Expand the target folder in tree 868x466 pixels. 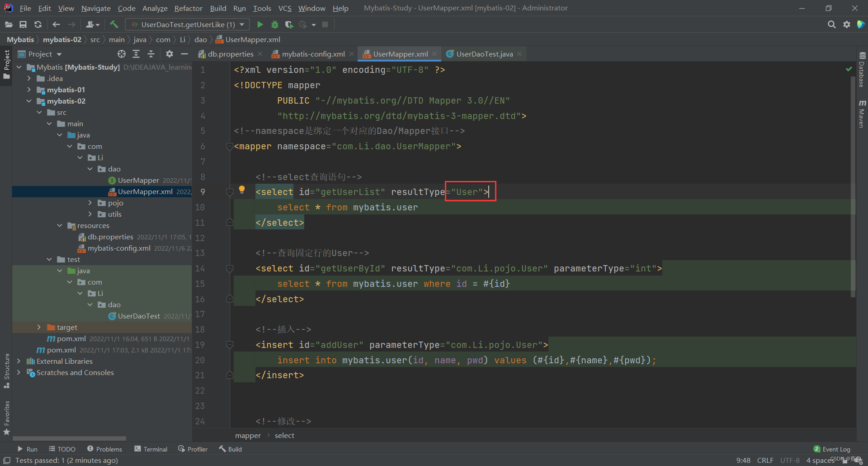pyautogui.click(x=39, y=327)
